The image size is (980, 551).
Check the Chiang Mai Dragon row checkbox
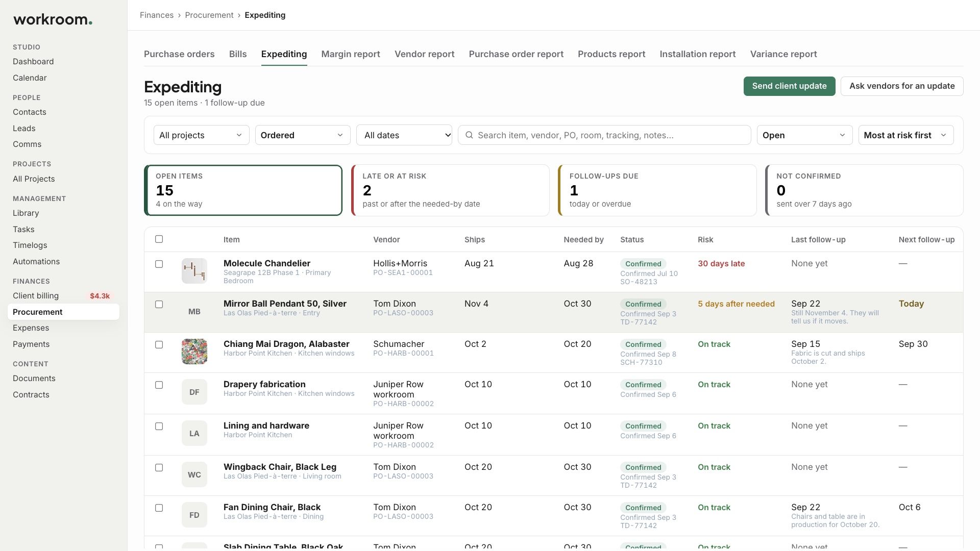159,344
